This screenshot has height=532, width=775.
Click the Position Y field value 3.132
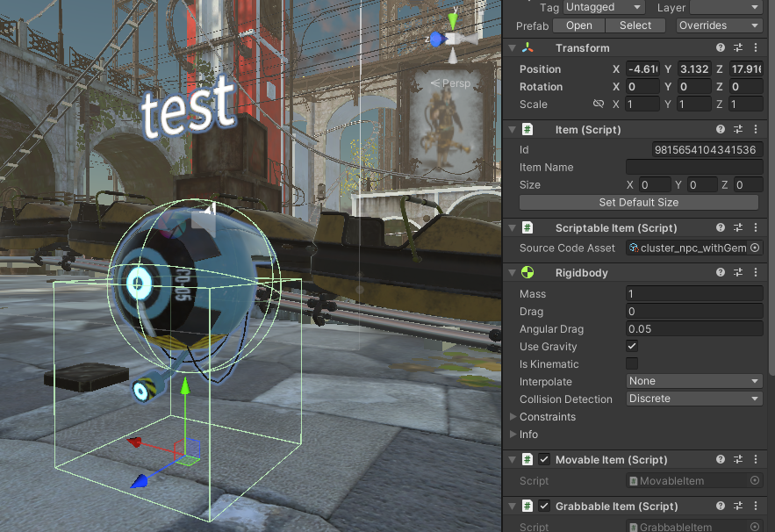(694, 68)
